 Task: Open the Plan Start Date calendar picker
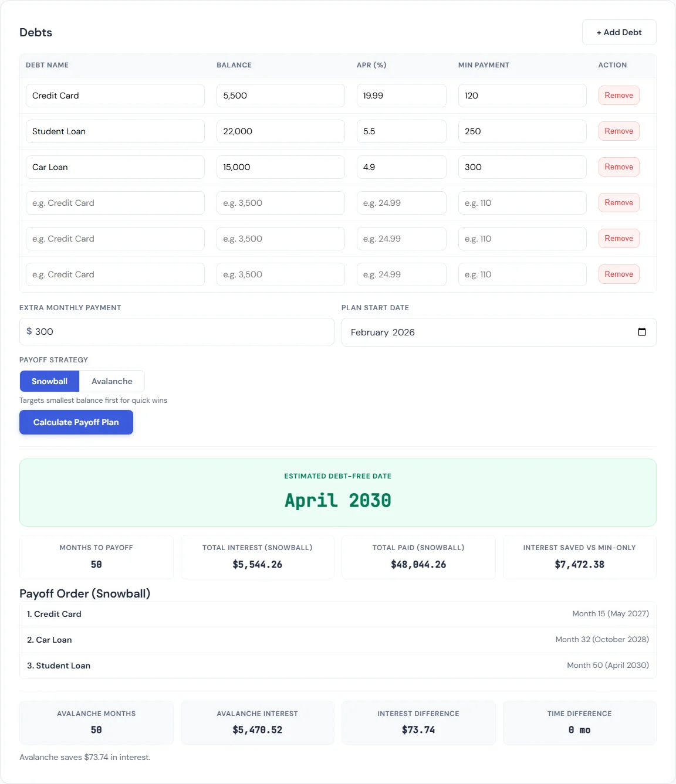point(643,332)
